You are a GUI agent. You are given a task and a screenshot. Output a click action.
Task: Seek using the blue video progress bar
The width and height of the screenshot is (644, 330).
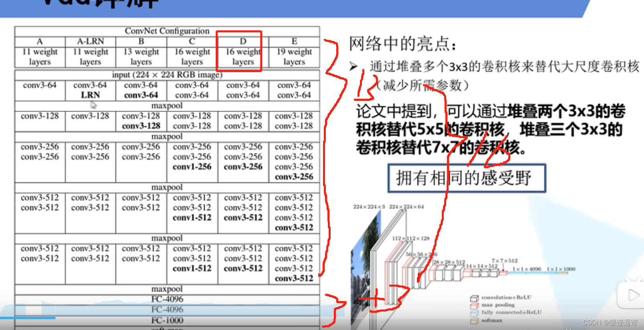(28, 318)
